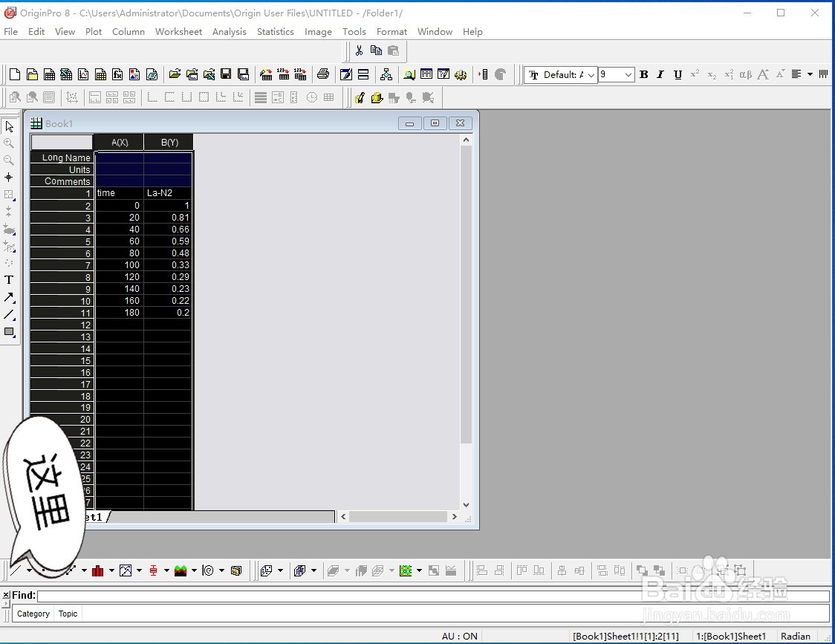The image size is (835, 644).
Task: Click the Import Single ASCII icon
Action: click(x=283, y=74)
